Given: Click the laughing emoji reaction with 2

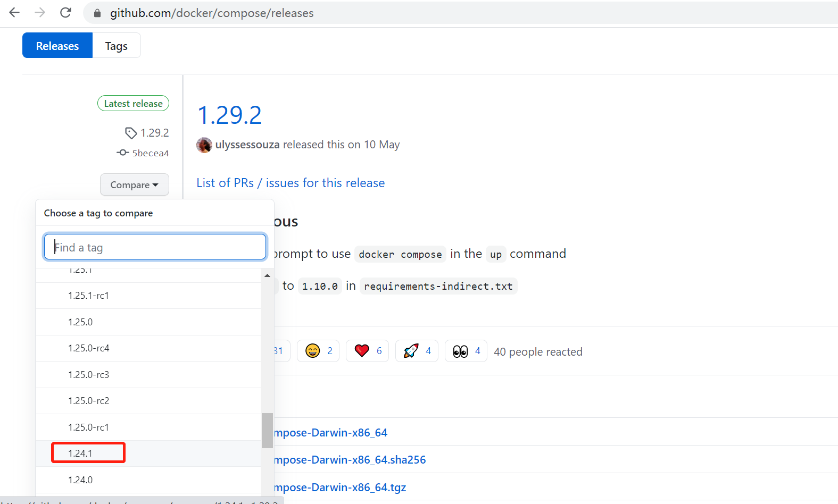Looking at the screenshot, I should [318, 351].
